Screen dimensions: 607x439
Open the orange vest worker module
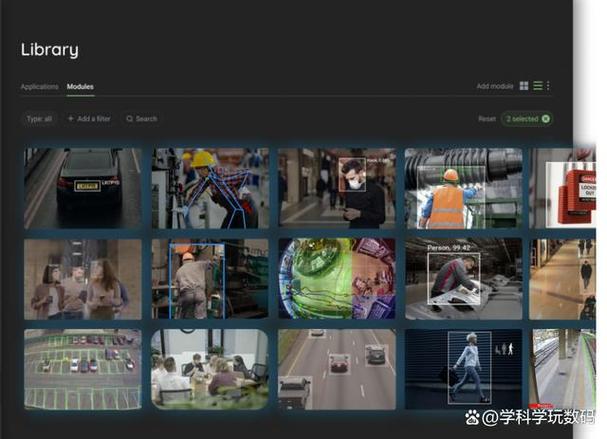pyautogui.click(x=463, y=188)
